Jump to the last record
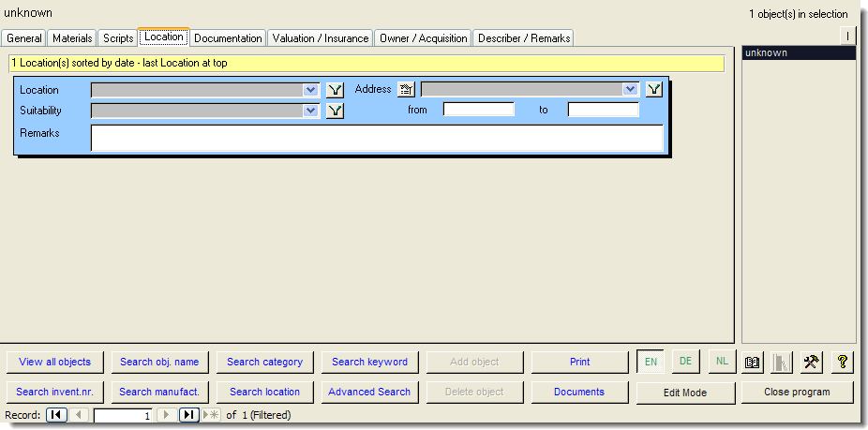This screenshot has width=868, height=430. tap(188, 415)
